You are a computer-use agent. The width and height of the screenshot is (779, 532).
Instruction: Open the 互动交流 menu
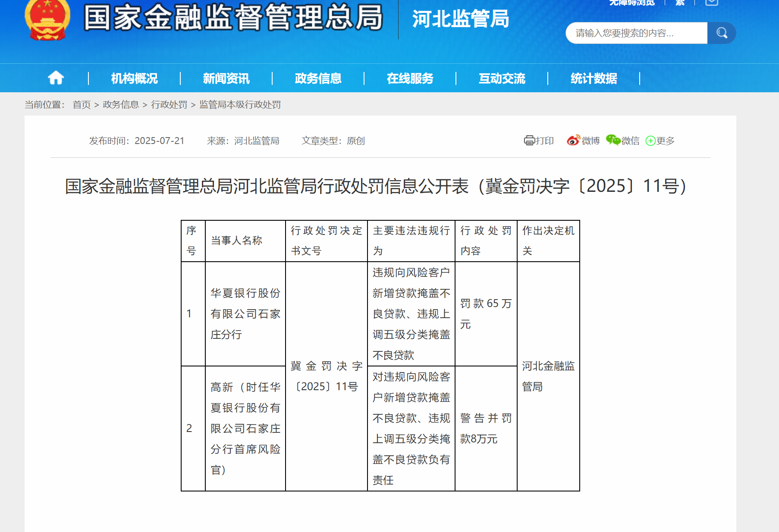coord(502,78)
